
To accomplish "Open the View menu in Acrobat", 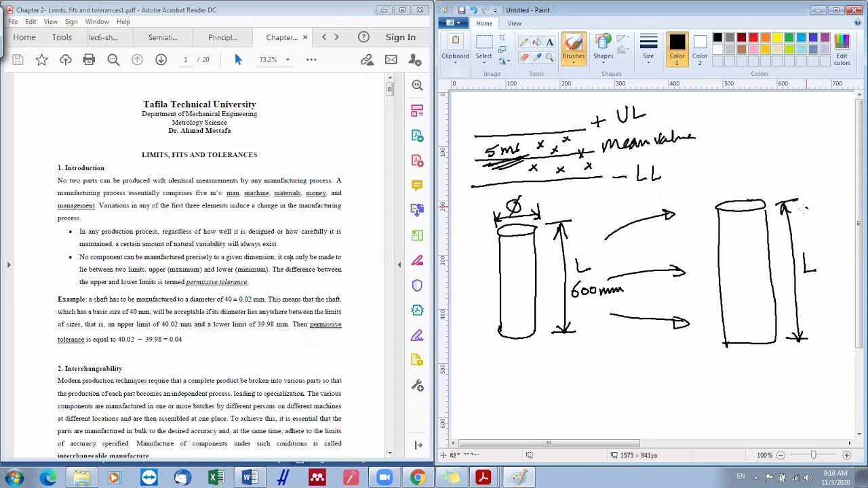I will pyautogui.click(x=51, y=22).
